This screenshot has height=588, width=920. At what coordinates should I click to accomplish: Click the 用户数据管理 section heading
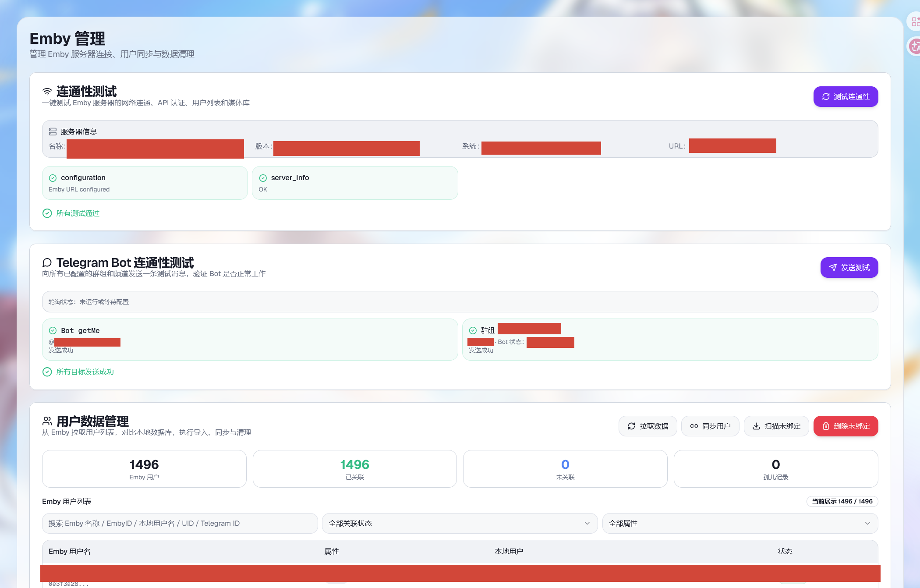coord(92,421)
